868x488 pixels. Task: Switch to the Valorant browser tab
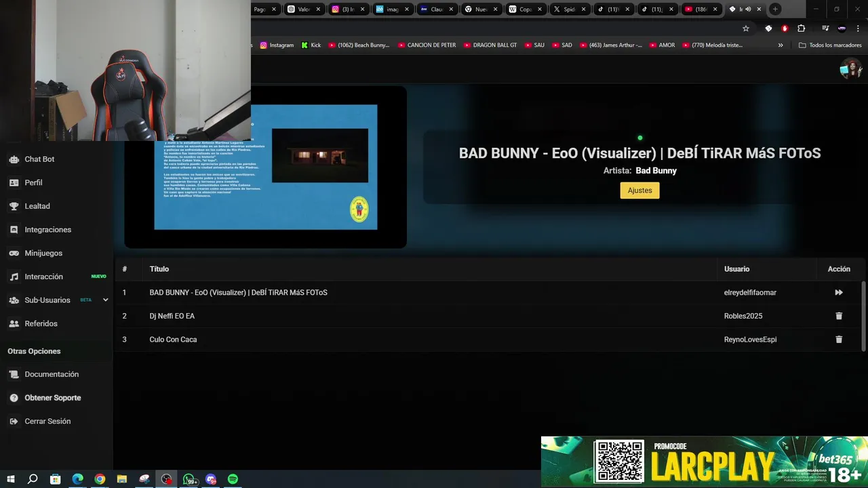point(303,9)
